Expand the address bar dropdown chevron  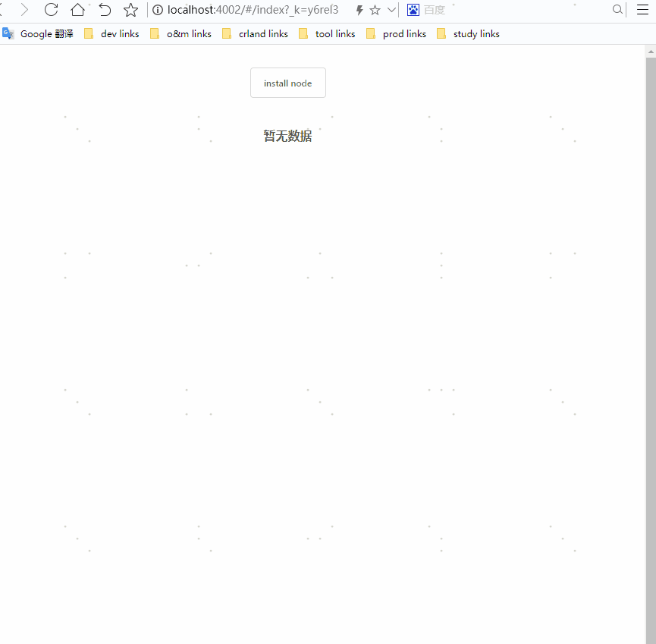point(391,10)
